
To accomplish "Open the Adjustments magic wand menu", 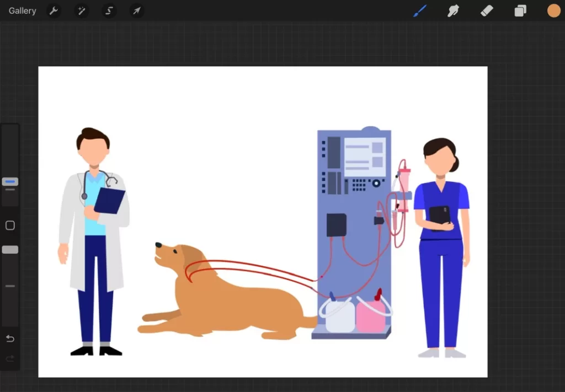I will tap(82, 11).
